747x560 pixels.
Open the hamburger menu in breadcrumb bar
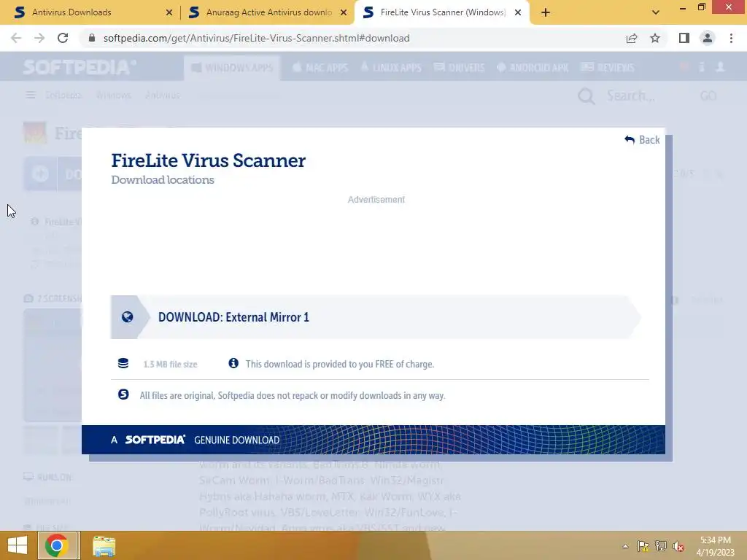[31, 96]
